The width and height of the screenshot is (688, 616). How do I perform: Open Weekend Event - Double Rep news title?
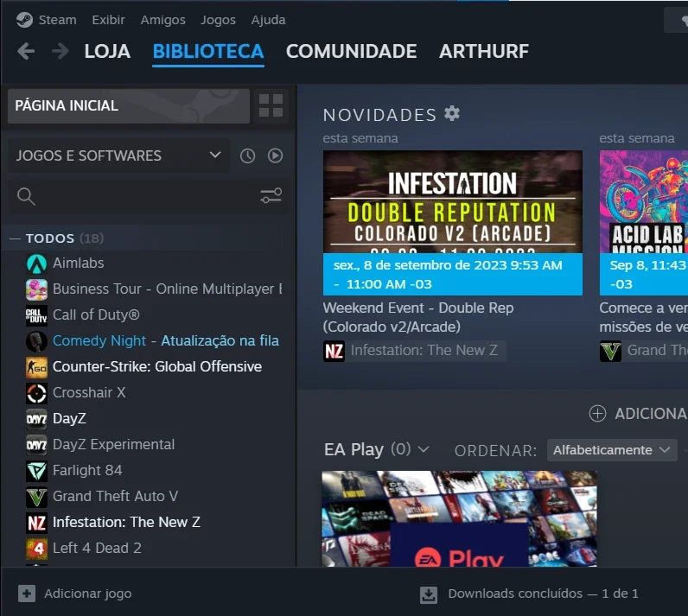pyautogui.click(x=418, y=317)
